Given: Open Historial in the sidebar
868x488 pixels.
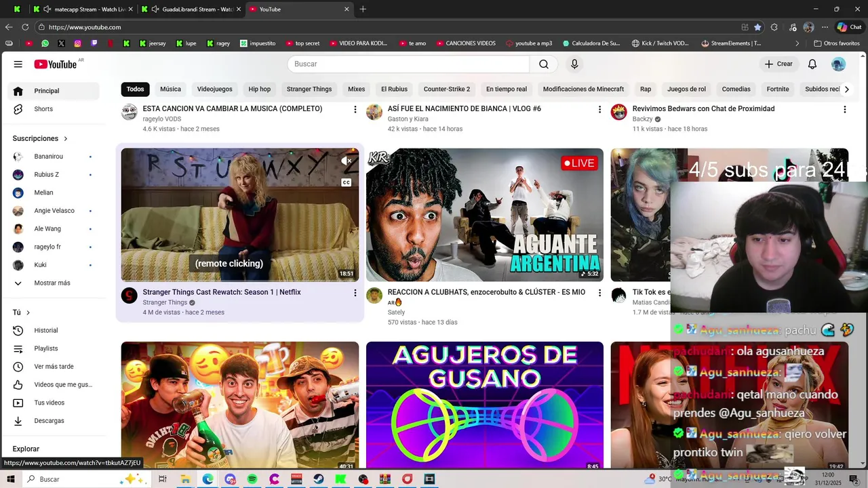Looking at the screenshot, I should [x=54, y=331].
